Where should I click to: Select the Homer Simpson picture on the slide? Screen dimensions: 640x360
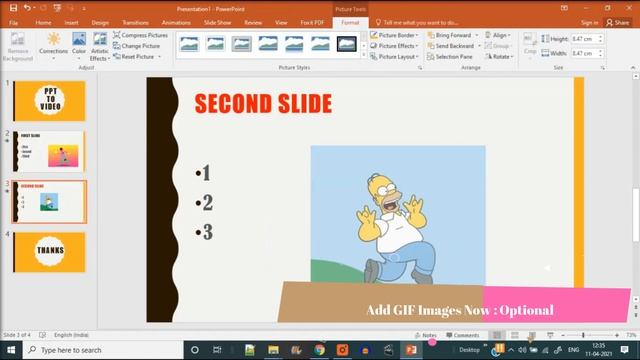(x=398, y=215)
